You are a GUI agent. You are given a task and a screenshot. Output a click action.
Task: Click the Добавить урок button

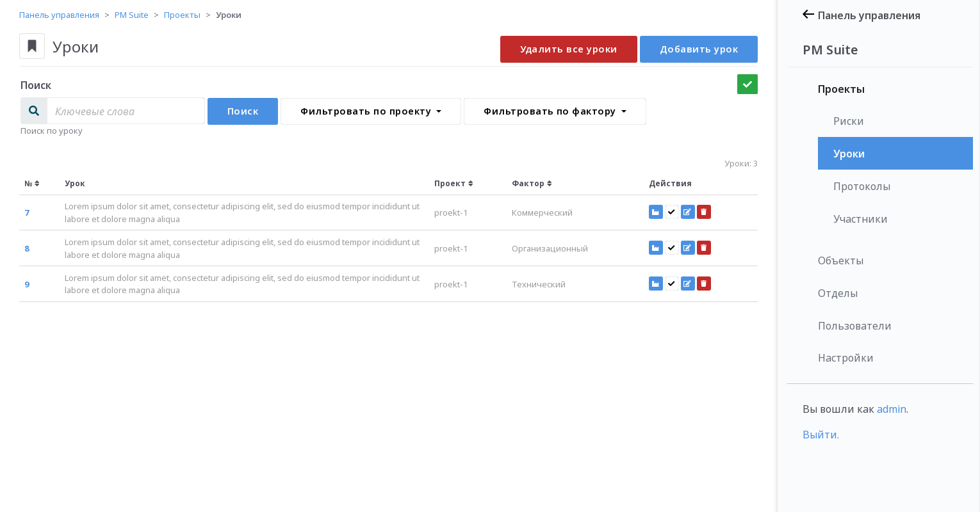click(699, 49)
